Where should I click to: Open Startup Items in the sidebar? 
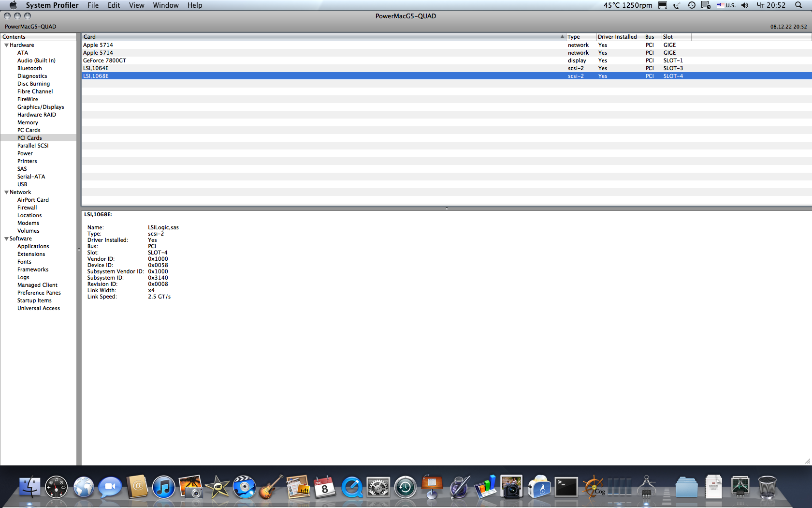click(x=34, y=300)
